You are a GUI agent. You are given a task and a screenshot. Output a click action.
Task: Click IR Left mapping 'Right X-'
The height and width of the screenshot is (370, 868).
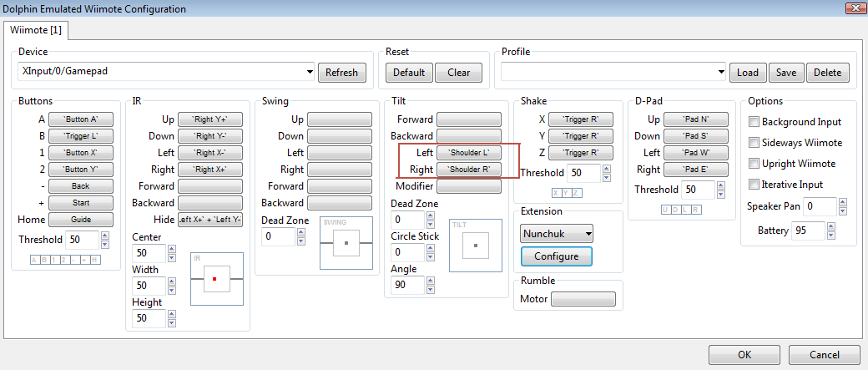[209, 152]
